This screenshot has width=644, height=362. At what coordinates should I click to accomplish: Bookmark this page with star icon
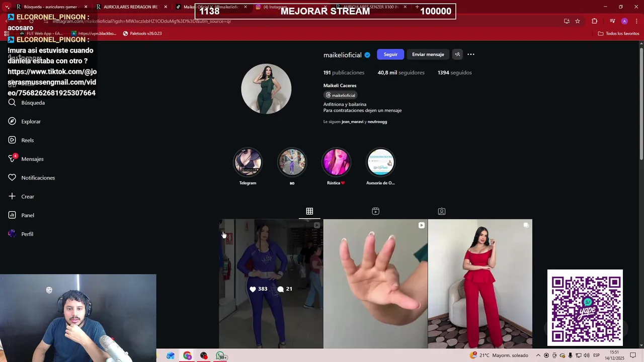point(578,21)
